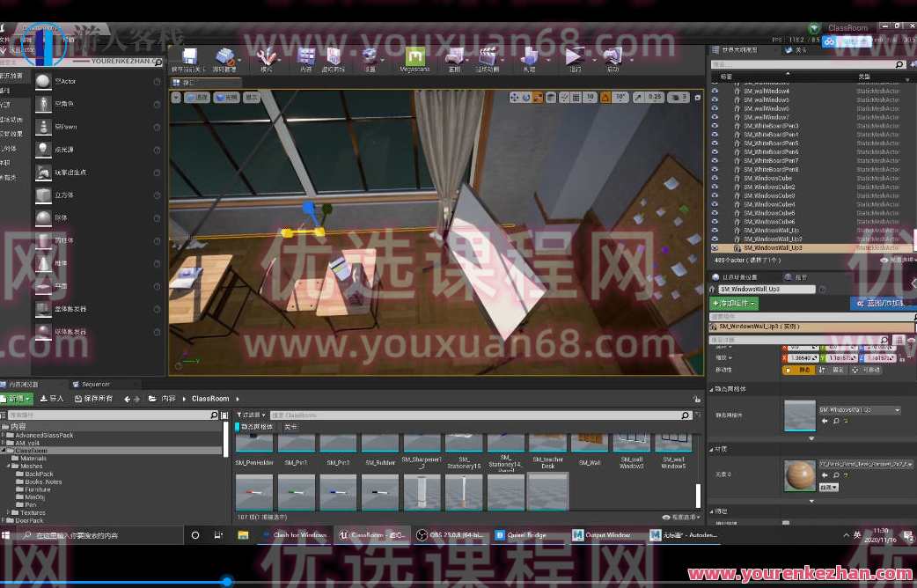This screenshot has width=917, height=588.
Task: Select the SM_Rubber asset thumbnail
Action: [x=378, y=445]
